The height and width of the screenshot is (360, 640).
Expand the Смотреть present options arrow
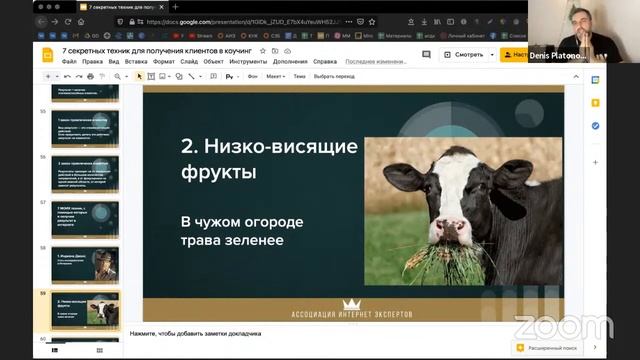pyautogui.click(x=492, y=55)
